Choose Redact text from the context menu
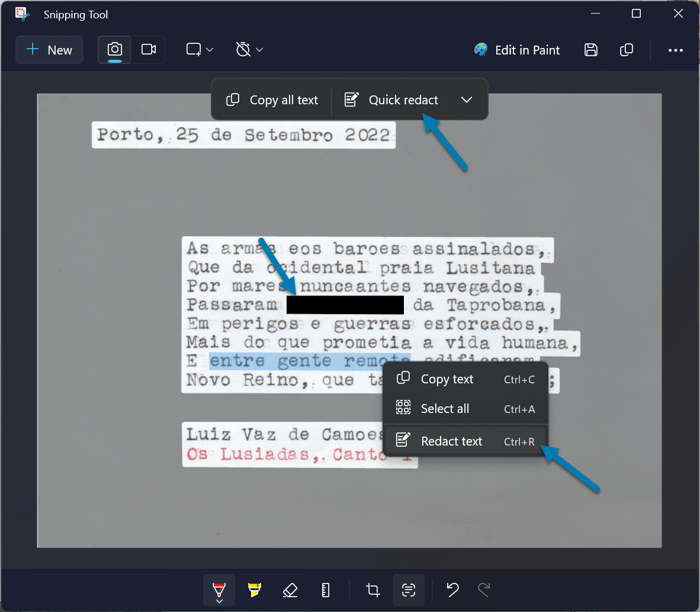This screenshot has height=612, width=700. click(465, 441)
